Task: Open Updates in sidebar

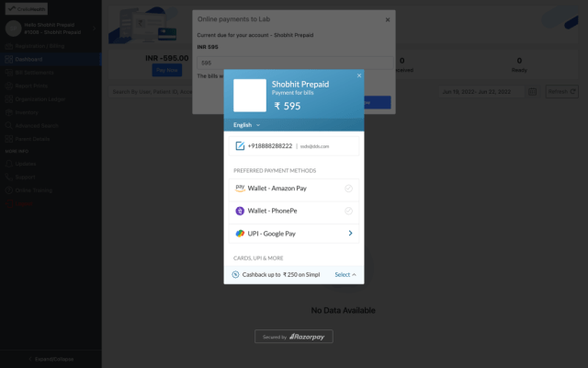Action: (x=26, y=164)
